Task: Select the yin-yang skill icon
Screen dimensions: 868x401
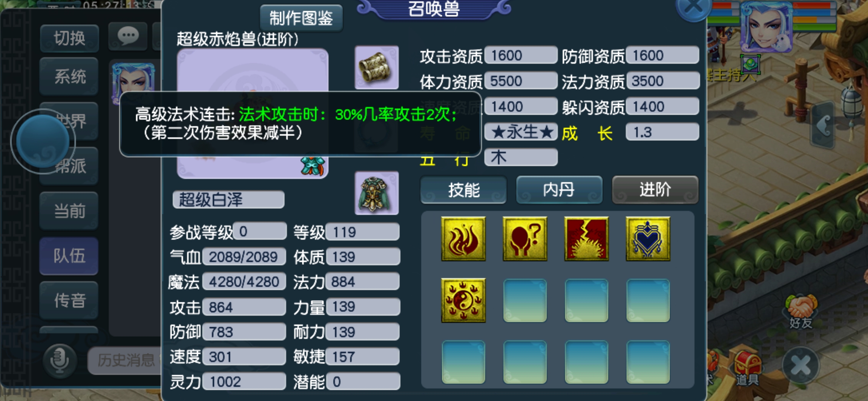Action: point(463,300)
